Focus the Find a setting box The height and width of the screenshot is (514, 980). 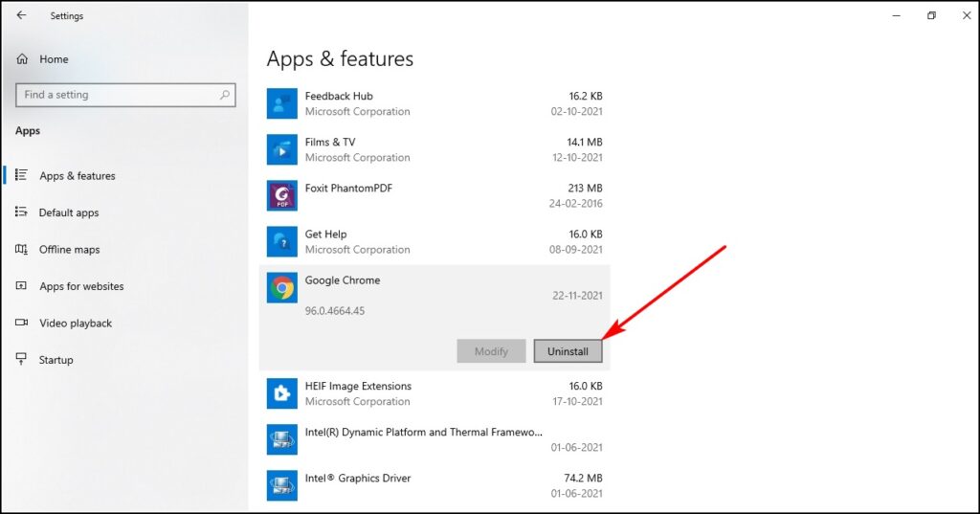(125, 95)
